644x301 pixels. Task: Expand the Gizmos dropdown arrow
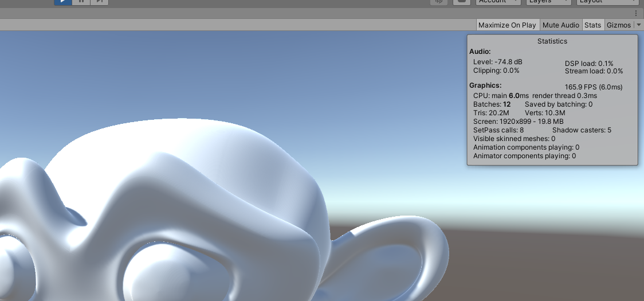[x=638, y=25]
